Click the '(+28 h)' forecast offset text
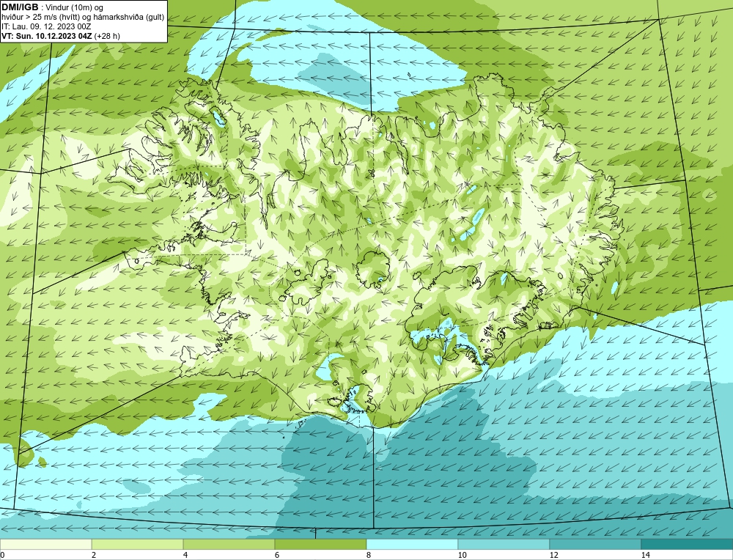733x560 pixels. (x=108, y=36)
